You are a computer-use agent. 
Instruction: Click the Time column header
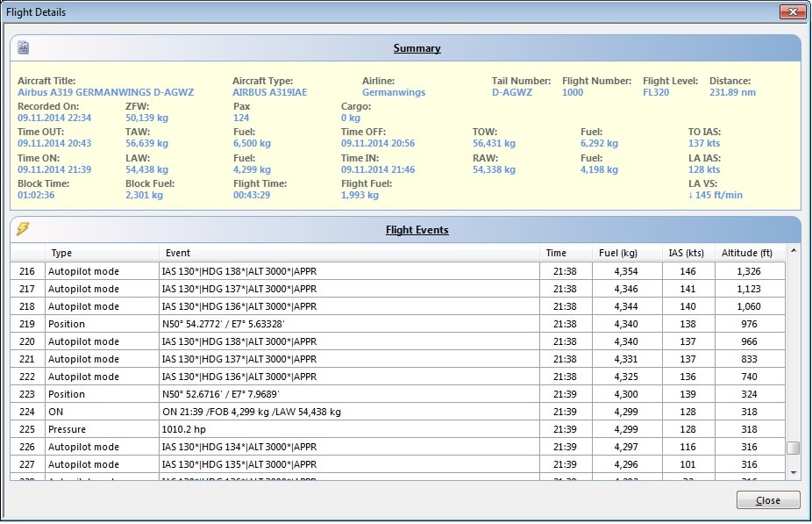[556, 253]
